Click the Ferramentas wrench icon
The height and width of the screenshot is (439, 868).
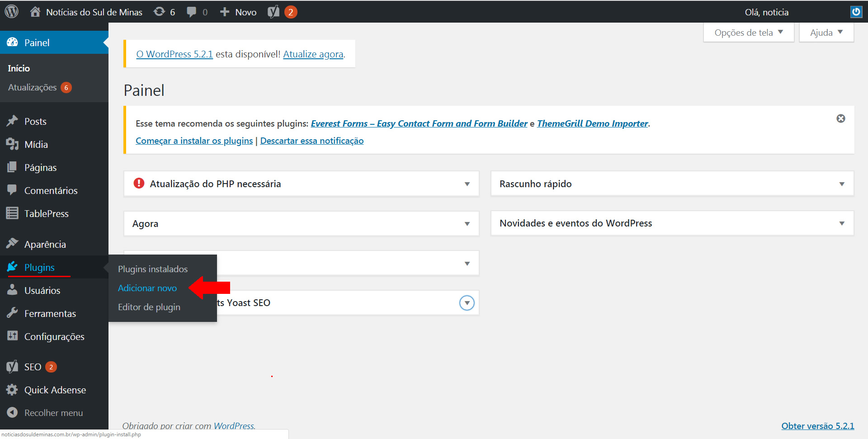[12, 313]
